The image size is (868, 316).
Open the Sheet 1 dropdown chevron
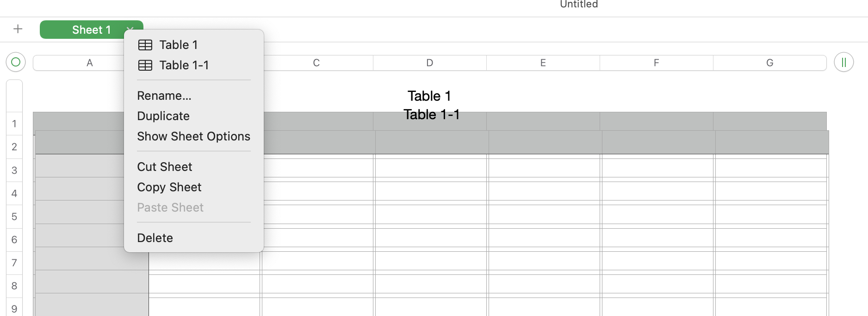[130, 30]
